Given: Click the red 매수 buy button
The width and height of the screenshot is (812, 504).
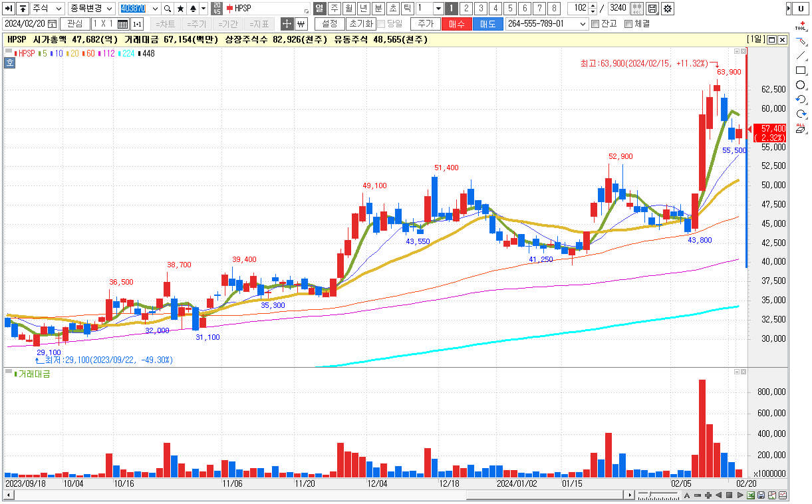Looking at the screenshot, I should 457,24.
